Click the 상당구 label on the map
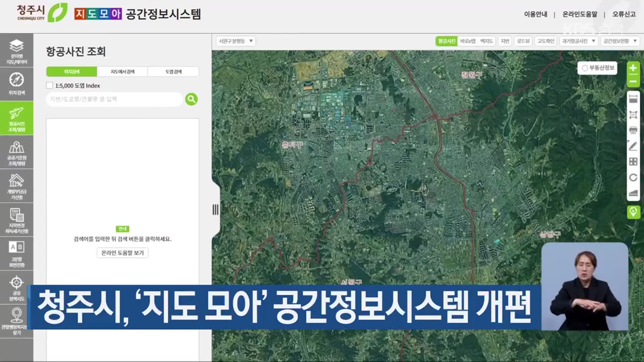Image resolution: width=644 pixels, height=362 pixels. pyautogui.click(x=550, y=234)
